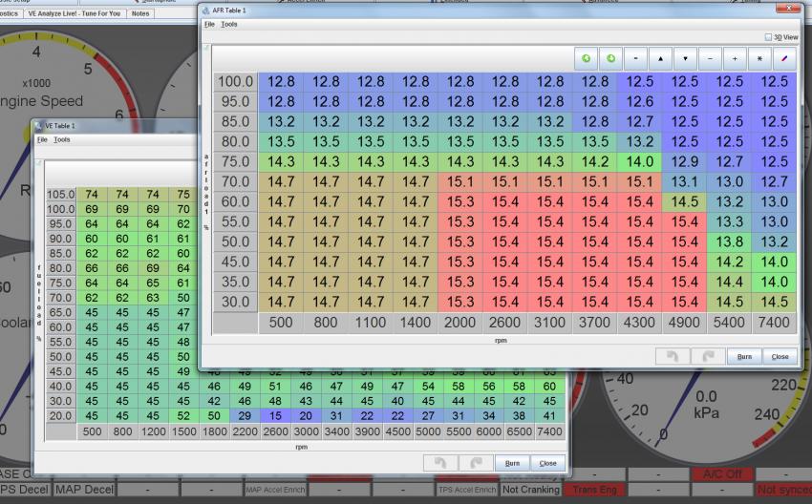Open Tools menu in AFR Table 1
Viewport: 812px width, 504px height.
point(229,24)
